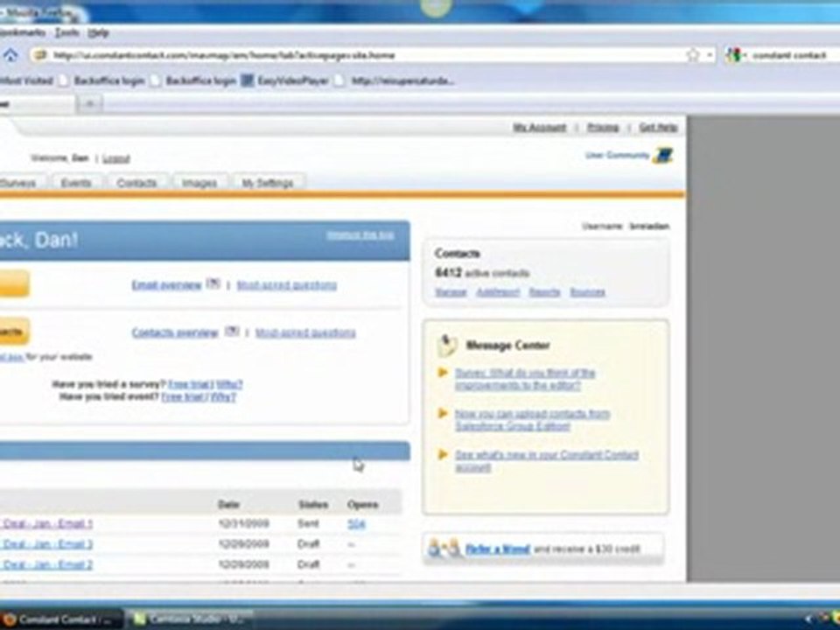The height and width of the screenshot is (630, 840).
Task: Switch to the My Settings tab
Action: click(x=268, y=183)
